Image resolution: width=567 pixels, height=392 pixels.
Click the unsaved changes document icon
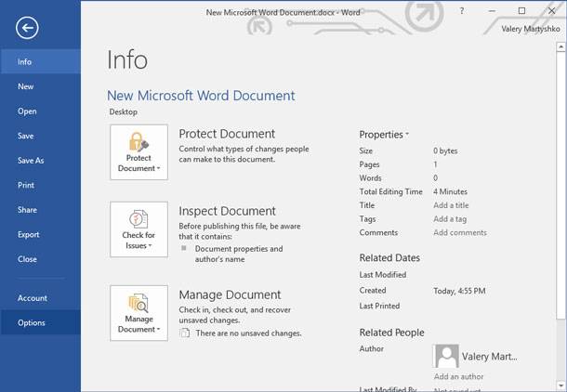(x=185, y=333)
